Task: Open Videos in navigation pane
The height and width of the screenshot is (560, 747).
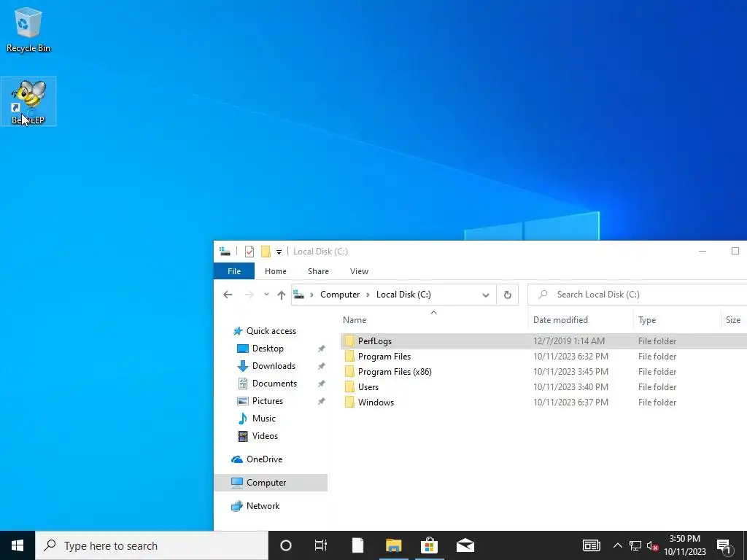Action: coord(265,436)
